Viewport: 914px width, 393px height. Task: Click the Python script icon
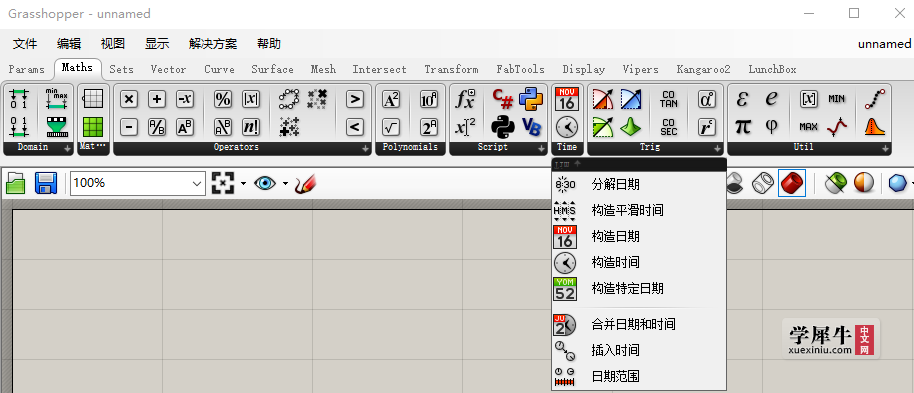tap(530, 99)
